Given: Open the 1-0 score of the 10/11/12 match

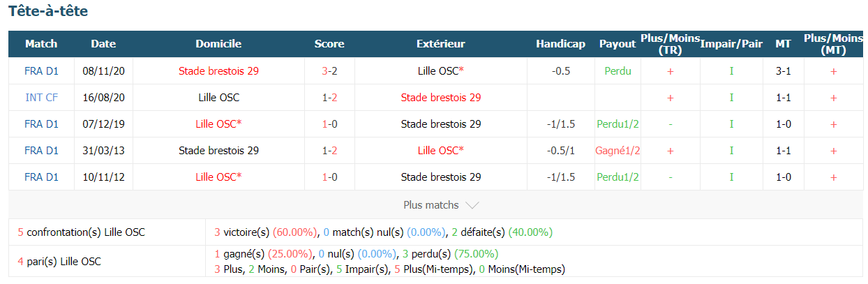Looking at the screenshot, I should click(329, 177).
